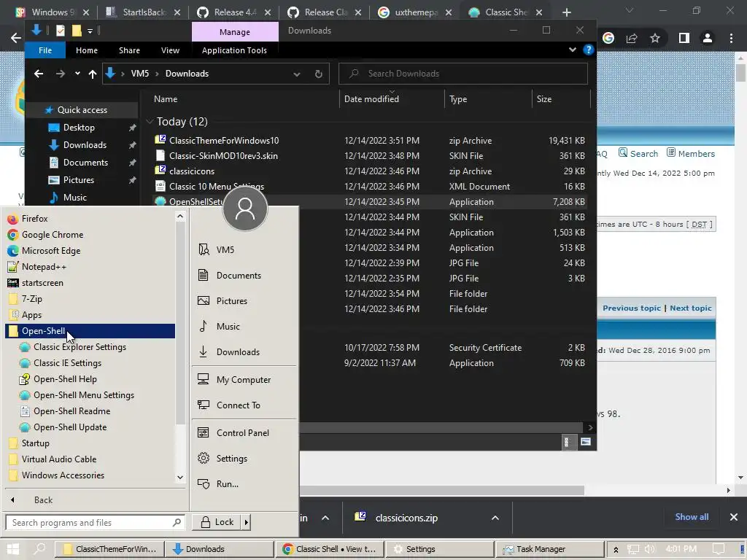Open Chrome's side panel
Viewport: 747px width, 560px height.
(684, 38)
